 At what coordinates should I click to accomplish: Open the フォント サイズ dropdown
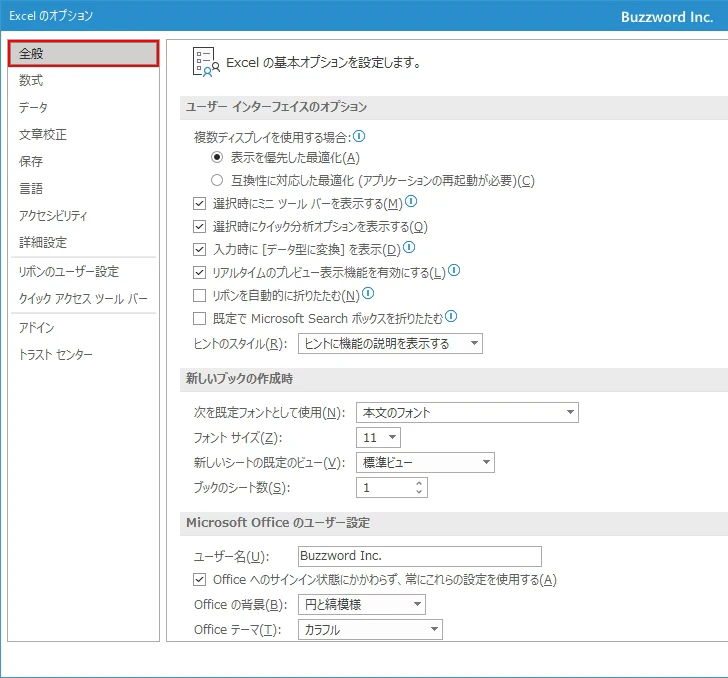(x=378, y=437)
